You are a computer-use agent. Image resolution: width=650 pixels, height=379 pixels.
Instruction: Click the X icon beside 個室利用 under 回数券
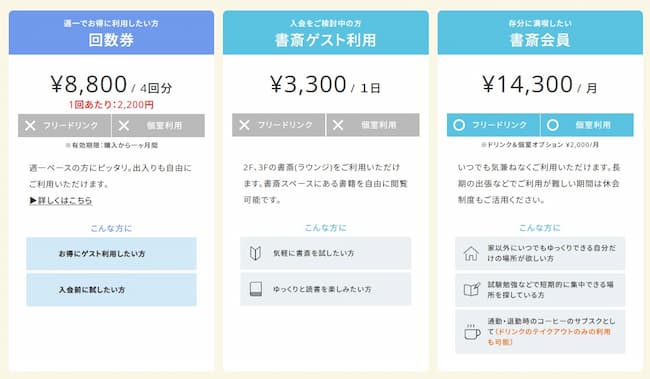[124, 126]
